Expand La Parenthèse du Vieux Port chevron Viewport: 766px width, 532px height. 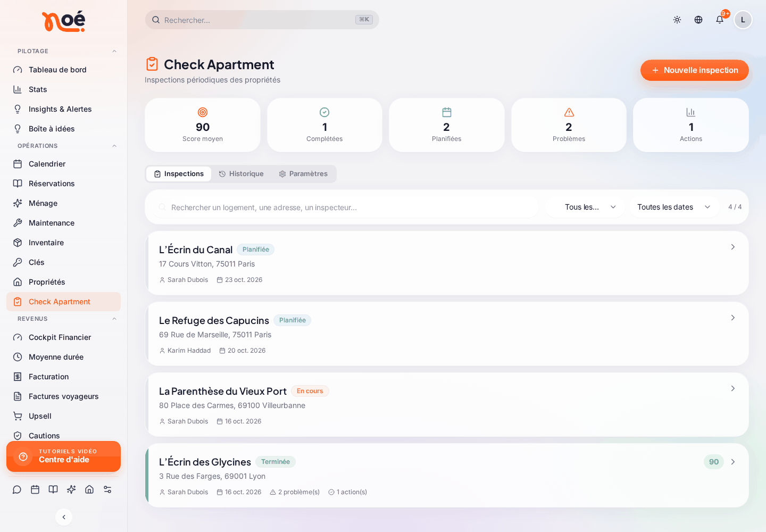coord(733,388)
